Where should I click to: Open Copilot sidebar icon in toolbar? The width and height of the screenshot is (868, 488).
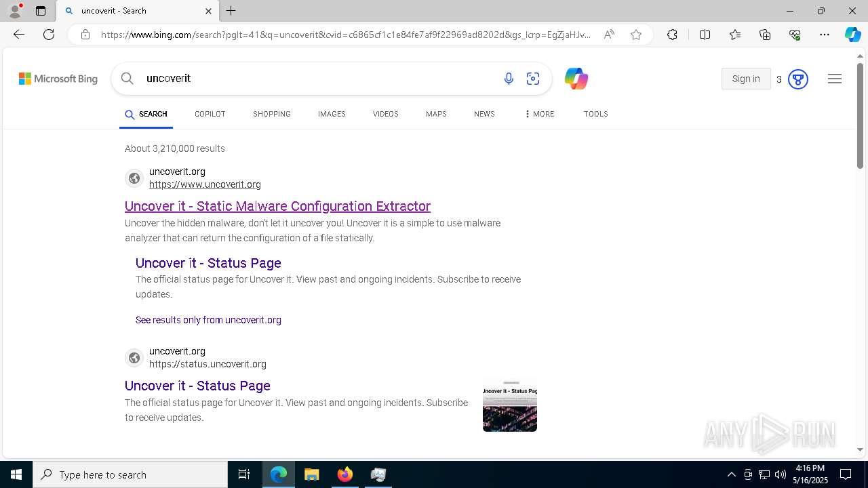(x=852, y=35)
